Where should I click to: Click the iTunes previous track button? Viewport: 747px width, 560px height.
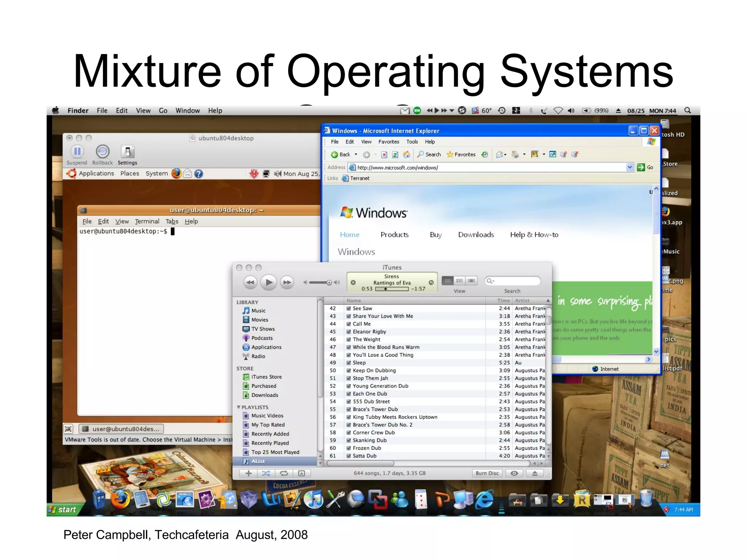coord(250,282)
